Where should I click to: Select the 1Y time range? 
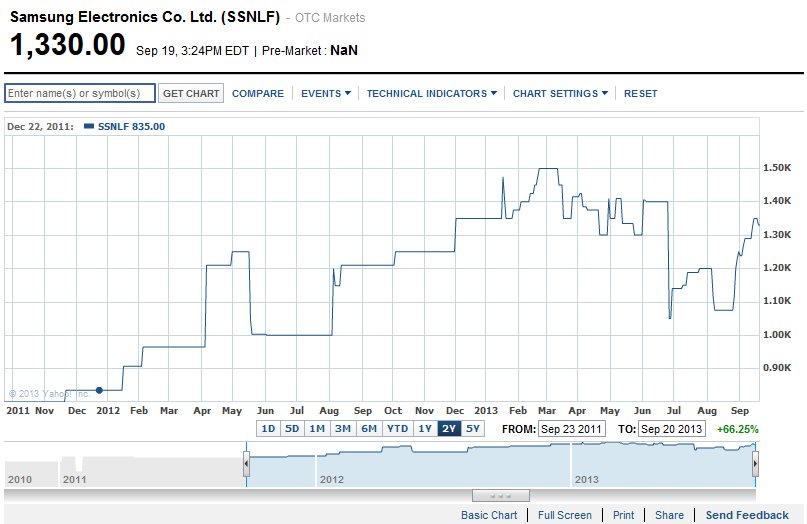425,428
